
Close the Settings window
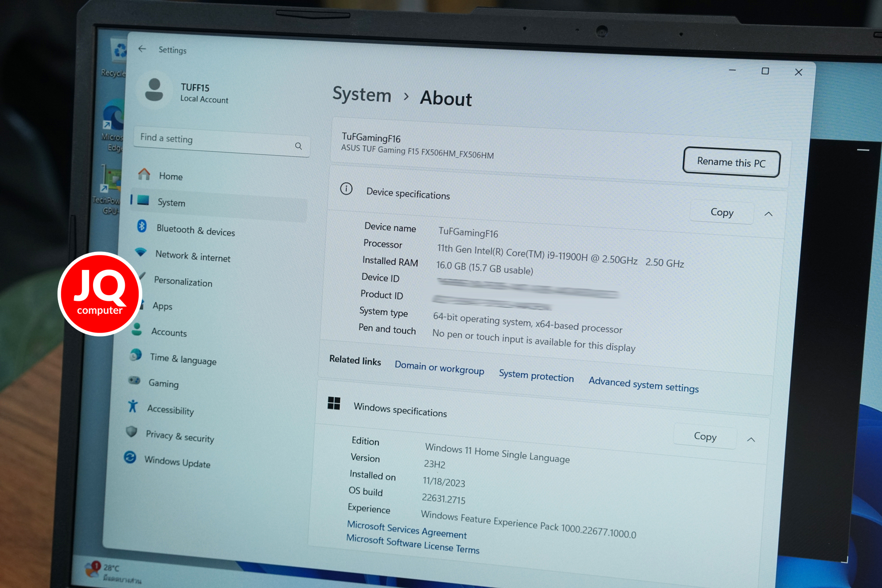point(798,72)
